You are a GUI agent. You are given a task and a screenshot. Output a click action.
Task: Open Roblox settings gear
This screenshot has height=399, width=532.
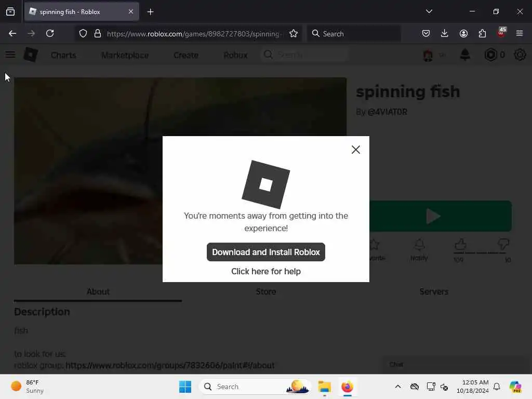pyautogui.click(x=520, y=55)
